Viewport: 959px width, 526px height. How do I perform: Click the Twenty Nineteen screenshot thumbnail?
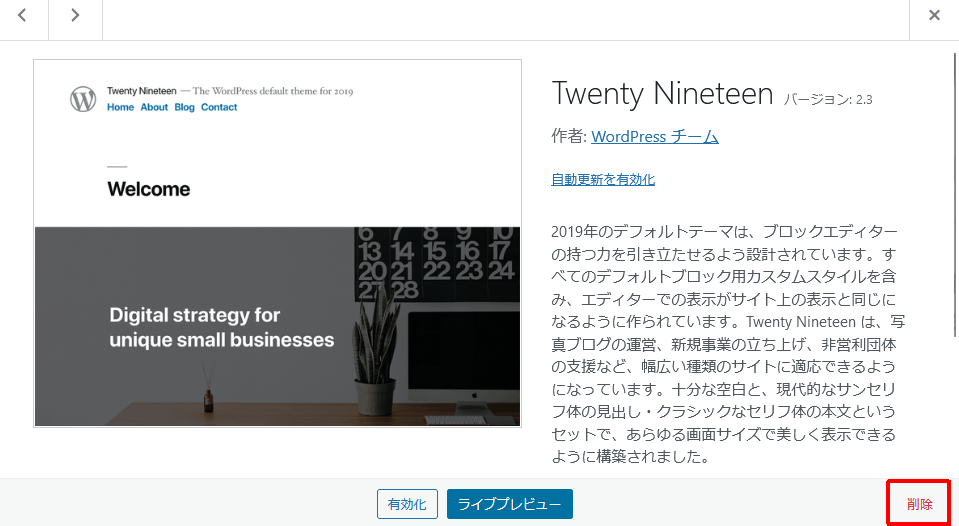[x=278, y=243]
